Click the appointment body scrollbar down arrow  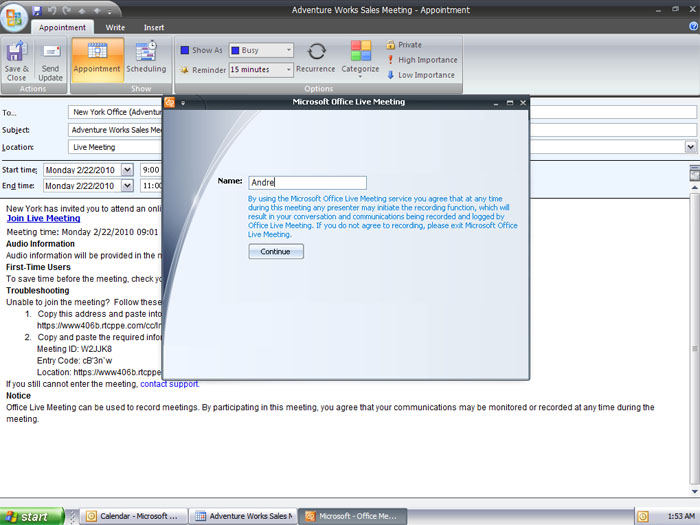click(x=695, y=492)
